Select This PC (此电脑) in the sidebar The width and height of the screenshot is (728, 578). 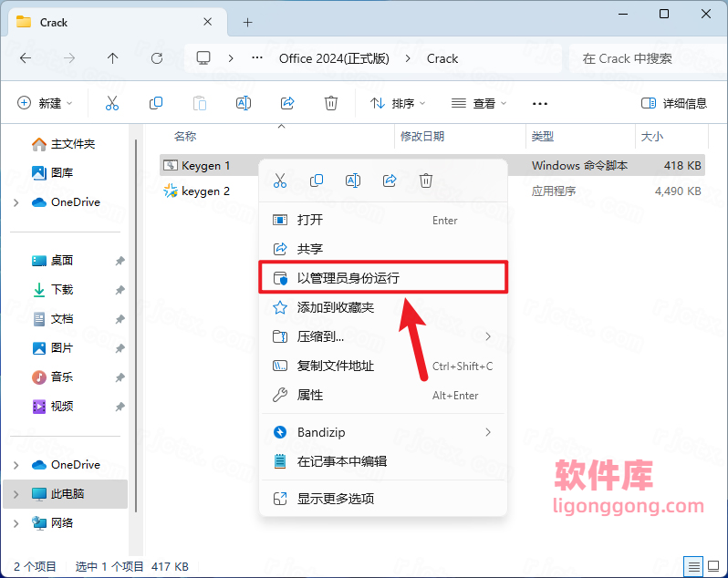pos(66,494)
